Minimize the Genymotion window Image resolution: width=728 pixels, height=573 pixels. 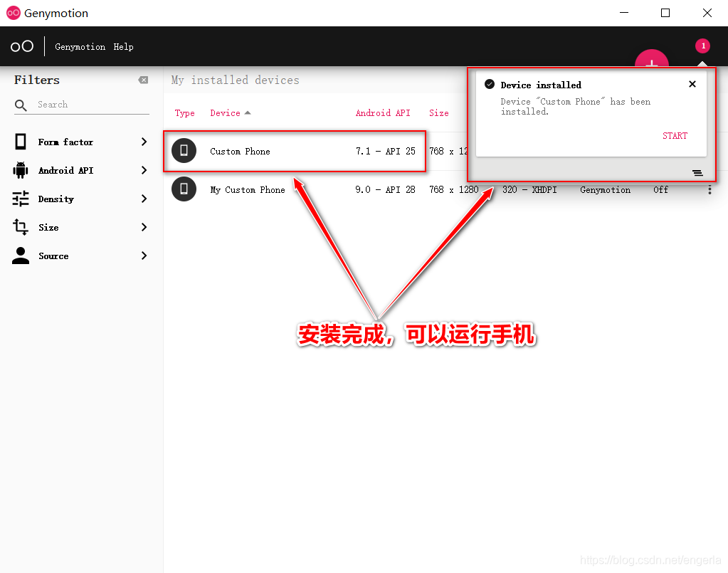coord(624,13)
